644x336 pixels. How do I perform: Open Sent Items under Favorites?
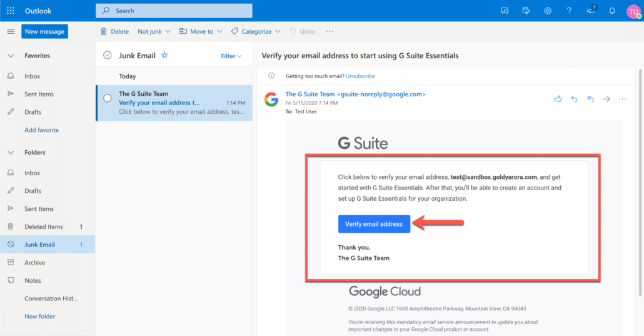coord(48,94)
